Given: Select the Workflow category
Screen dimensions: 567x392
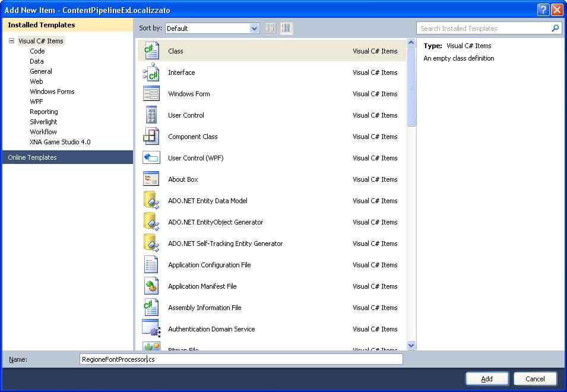Looking at the screenshot, I should (43, 132).
